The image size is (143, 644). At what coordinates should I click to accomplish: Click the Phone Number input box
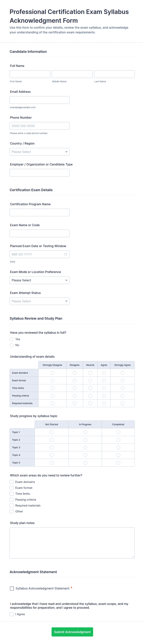point(40,126)
